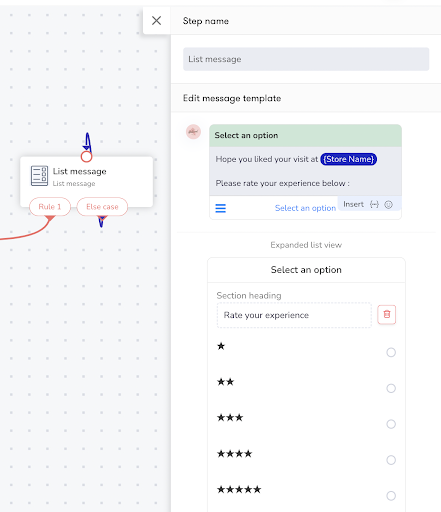441x512 pixels.
Task: Select the three-star radio option
Action: click(x=391, y=424)
